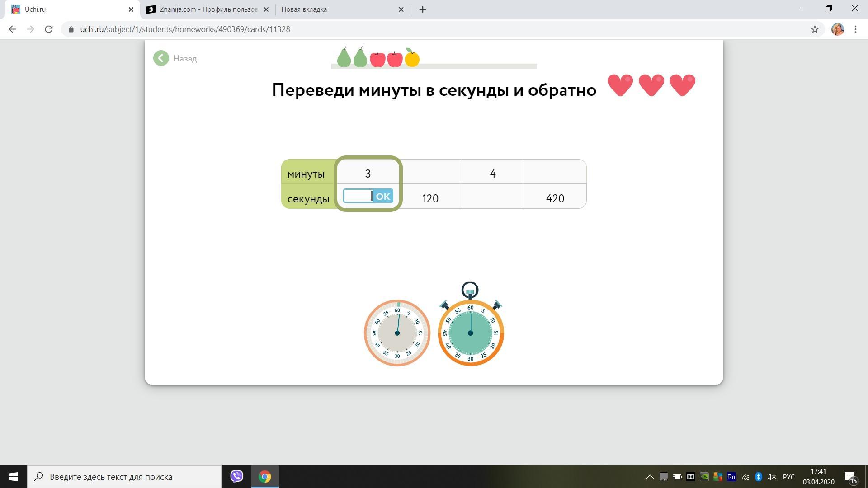Screen dimensions: 868x488
Task: Open the Windows Start menu
Action: tap(14, 477)
